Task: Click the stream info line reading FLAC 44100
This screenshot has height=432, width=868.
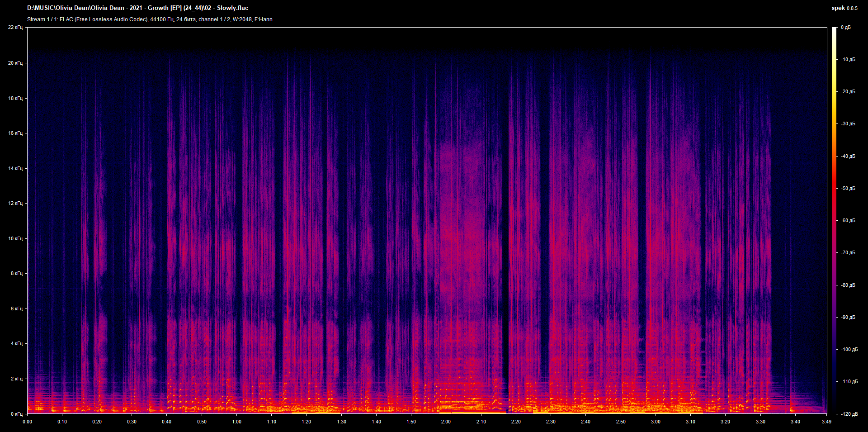Action: pyautogui.click(x=150, y=19)
